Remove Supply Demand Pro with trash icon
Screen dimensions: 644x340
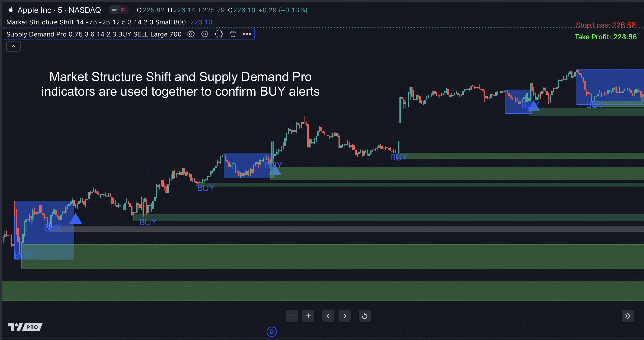tap(233, 34)
